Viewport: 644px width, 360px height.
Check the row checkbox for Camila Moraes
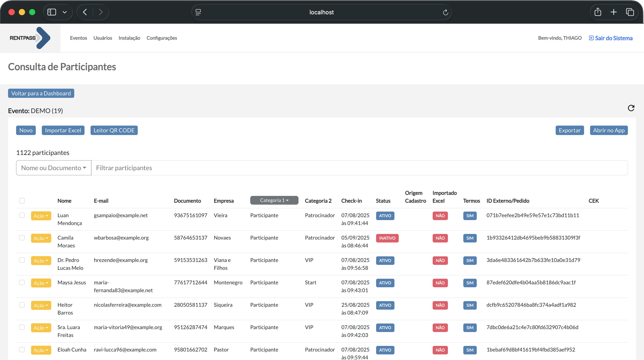[x=22, y=238]
